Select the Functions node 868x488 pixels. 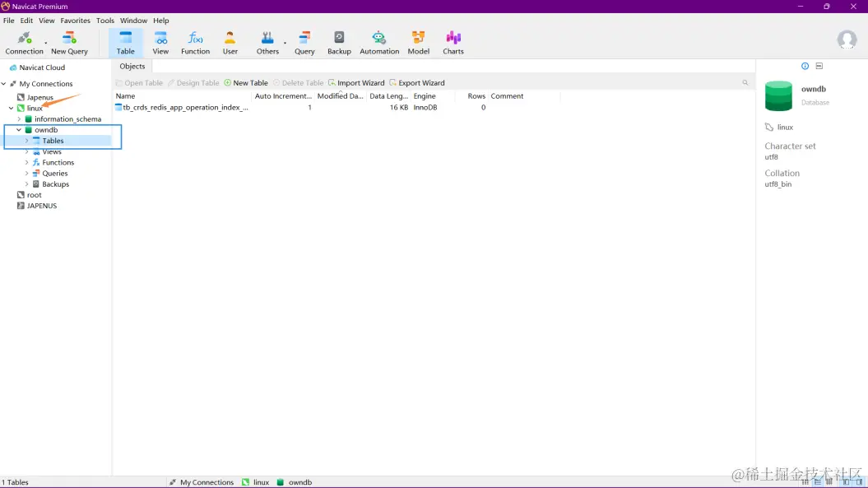(58, 162)
